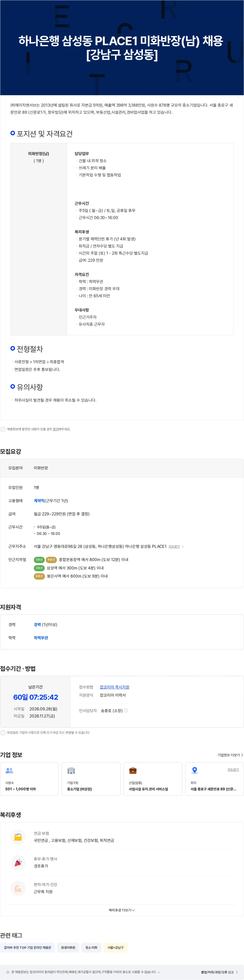Select the 청소·미화 tag
Image resolution: width=244 pixels, height=980 pixels.
(x=91, y=947)
